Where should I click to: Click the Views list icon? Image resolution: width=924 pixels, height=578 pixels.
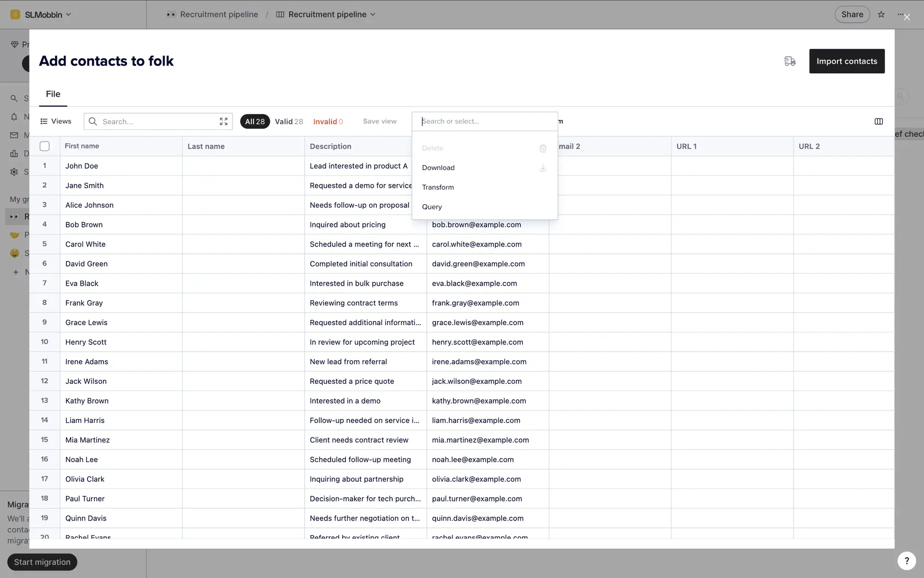[44, 121]
